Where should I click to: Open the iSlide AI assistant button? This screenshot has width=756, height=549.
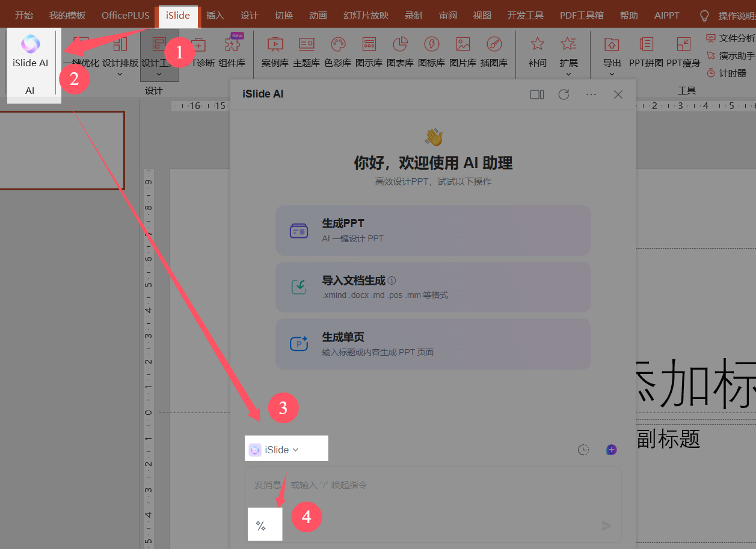[30, 51]
